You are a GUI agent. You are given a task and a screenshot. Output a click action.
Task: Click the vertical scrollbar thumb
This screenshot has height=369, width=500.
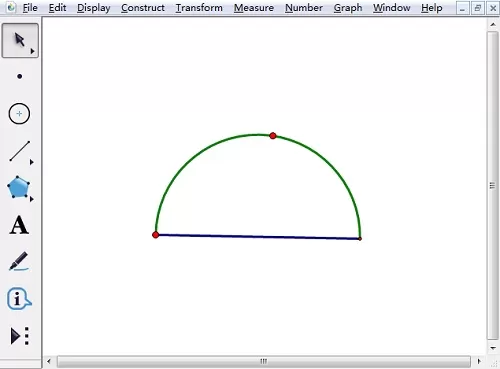click(x=492, y=185)
